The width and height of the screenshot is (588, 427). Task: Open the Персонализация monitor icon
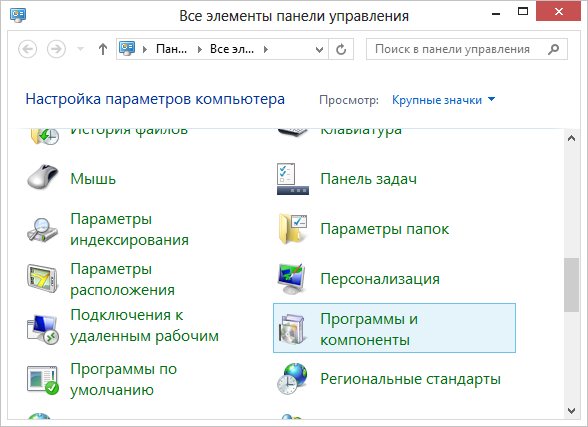point(292,279)
